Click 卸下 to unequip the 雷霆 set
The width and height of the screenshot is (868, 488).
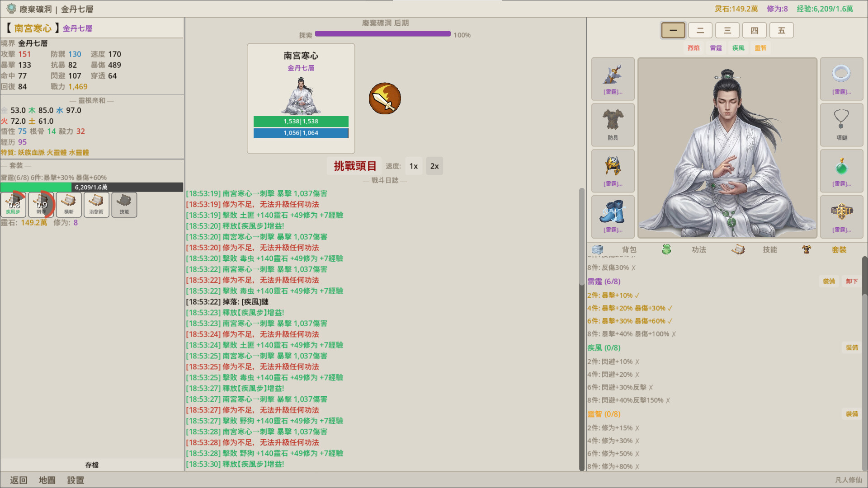point(852,281)
